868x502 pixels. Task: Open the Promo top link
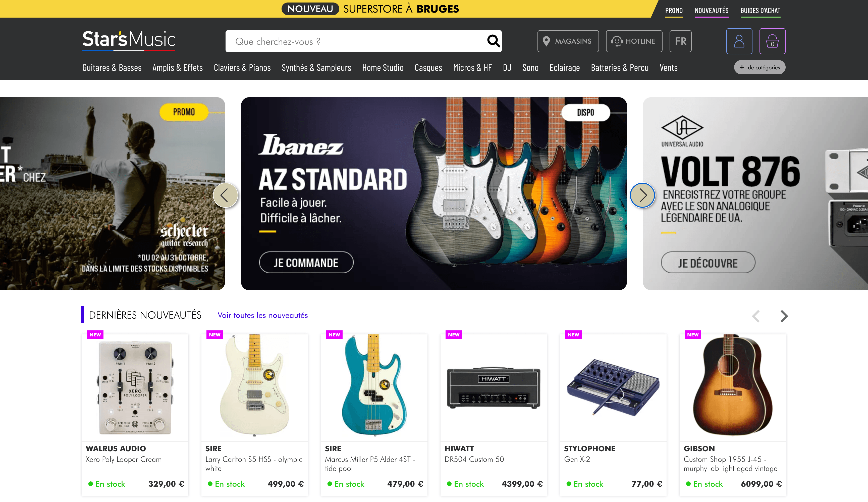674,11
